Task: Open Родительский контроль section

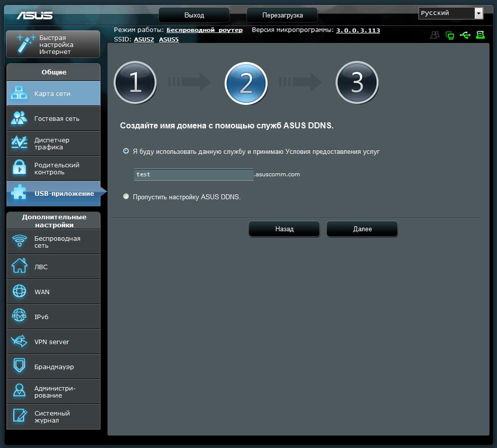Action: [53, 168]
